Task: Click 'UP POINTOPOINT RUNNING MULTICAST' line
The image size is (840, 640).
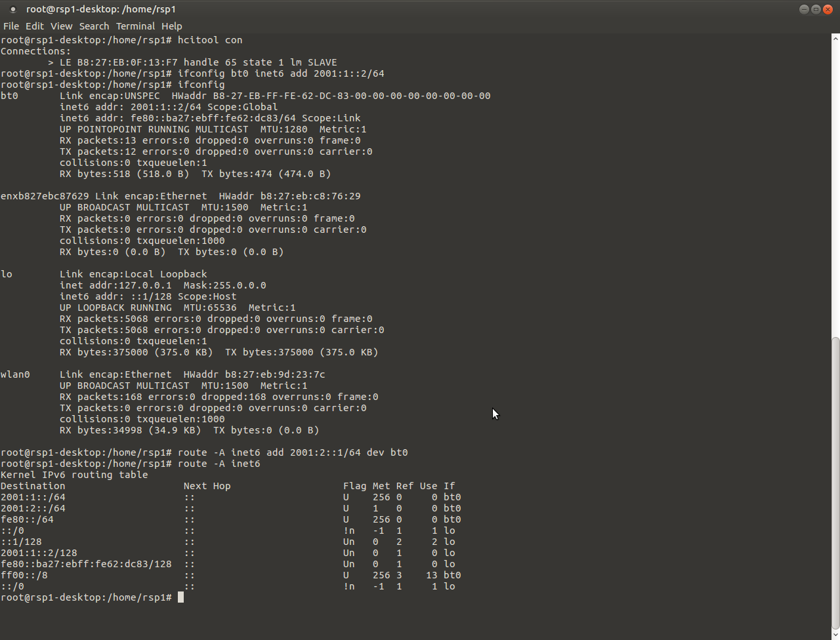Action: [x=213, y=129]
